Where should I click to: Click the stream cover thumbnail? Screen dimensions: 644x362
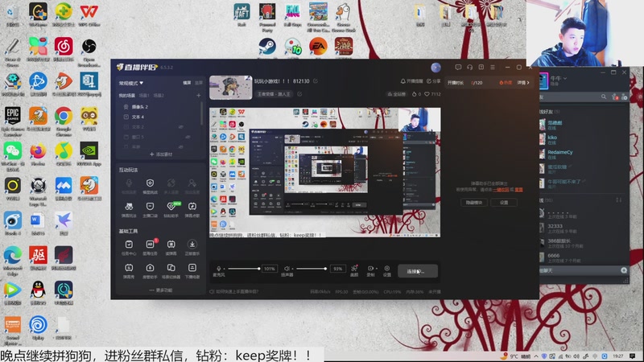pyautogui.click(x=231, y=88)
